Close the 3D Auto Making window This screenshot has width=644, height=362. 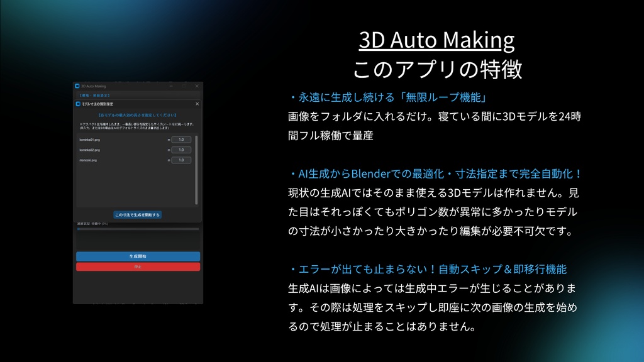[197, 86]
